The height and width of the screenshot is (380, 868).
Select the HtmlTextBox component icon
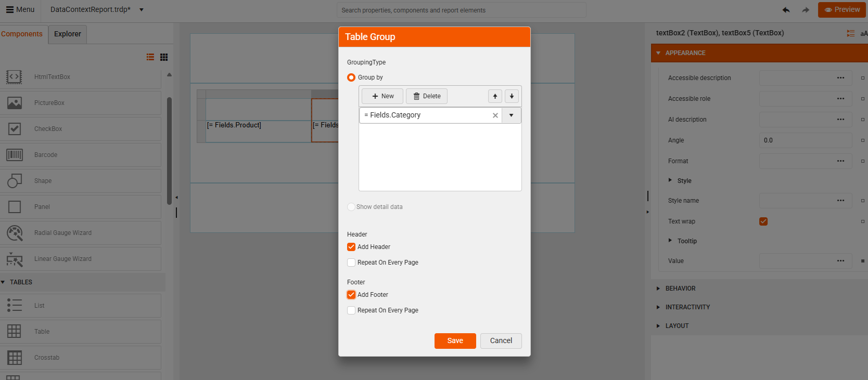click(15, 77)
